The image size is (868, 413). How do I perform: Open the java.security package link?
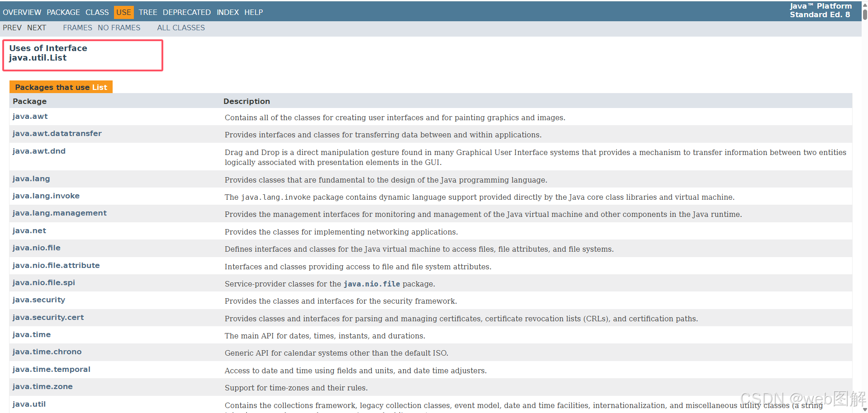coord(38,300)
